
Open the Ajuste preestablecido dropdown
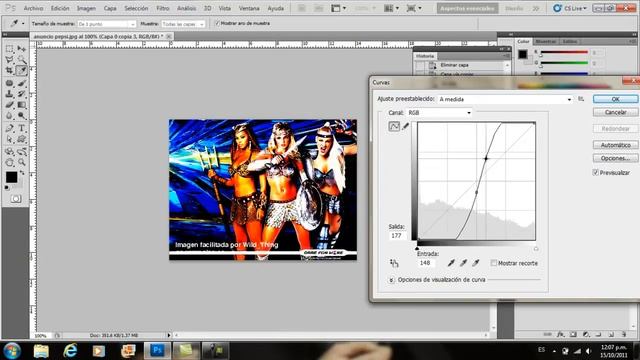pyautogui.click(x=505, y=99)
